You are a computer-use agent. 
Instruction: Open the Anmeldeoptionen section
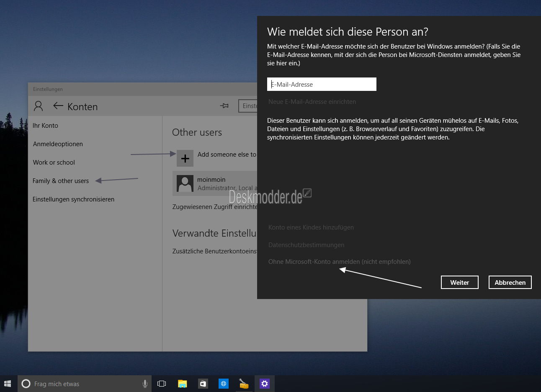tap(58, 144)
